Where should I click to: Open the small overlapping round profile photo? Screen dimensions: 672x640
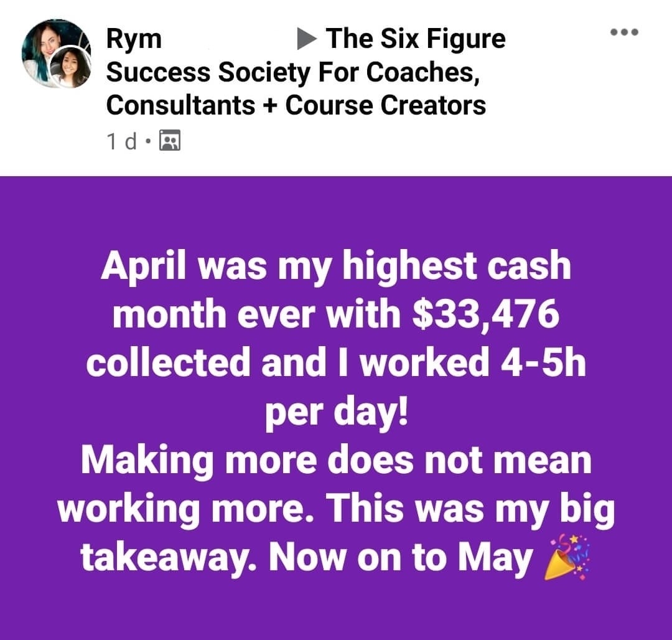pos(71,67)
